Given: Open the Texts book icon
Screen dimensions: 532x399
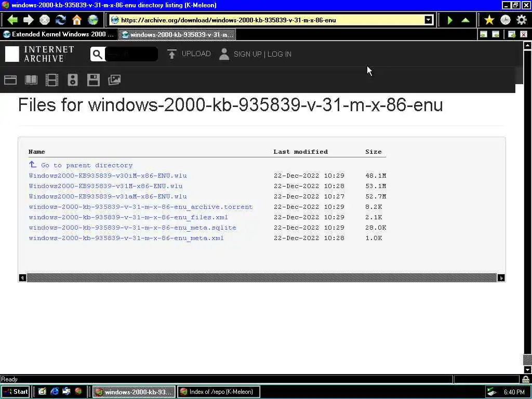Looking at the screenshot, I should point(31,80).
